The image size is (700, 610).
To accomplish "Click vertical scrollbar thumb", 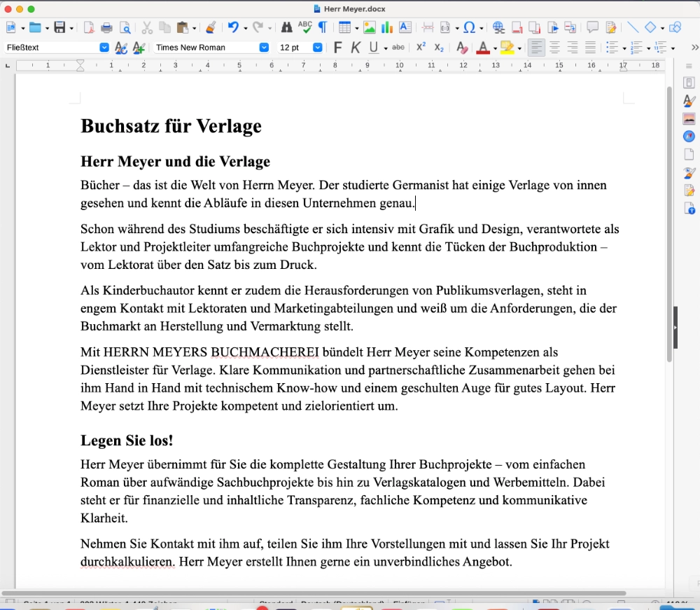I will (x=668, y=223).
